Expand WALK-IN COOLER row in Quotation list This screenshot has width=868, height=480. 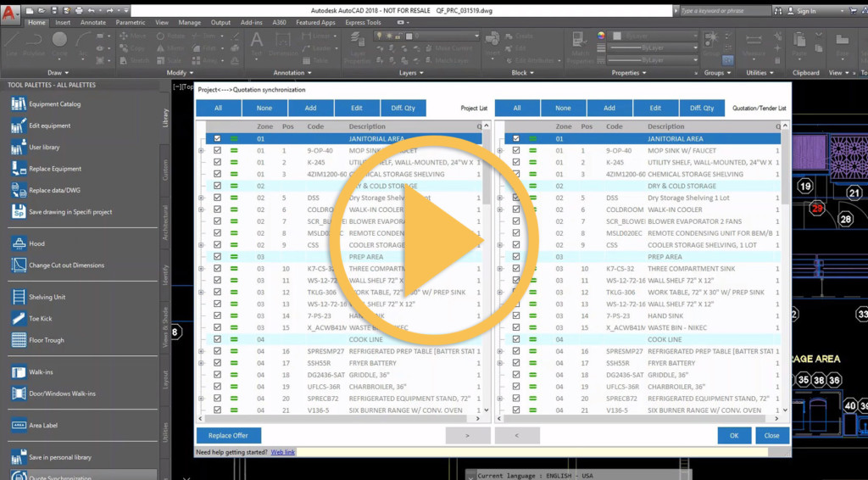(500, 209)
